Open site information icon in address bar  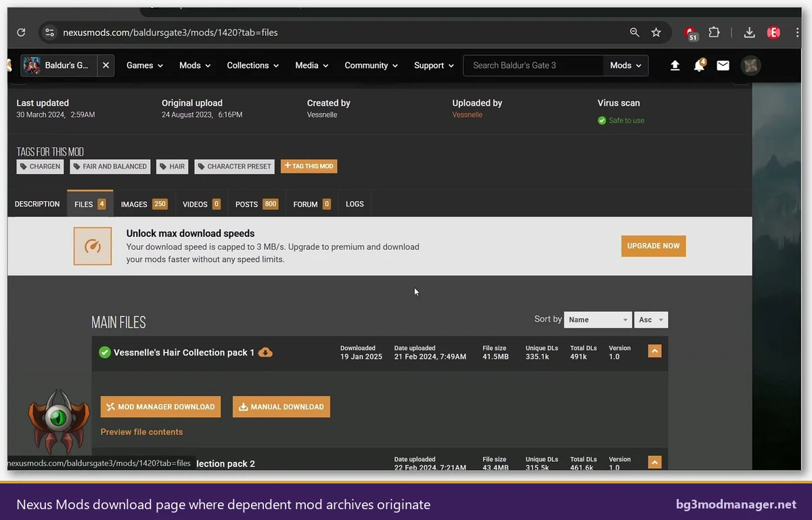(x=49, y=32)
